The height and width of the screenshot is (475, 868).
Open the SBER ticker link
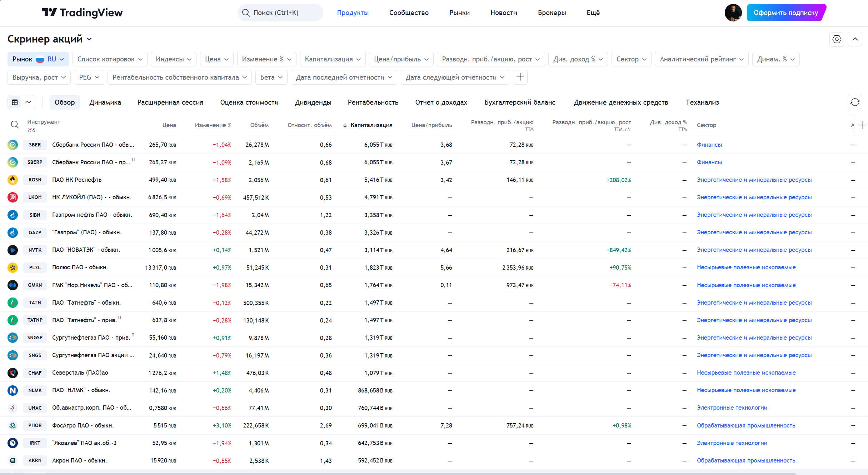click(x=35, y=145)
